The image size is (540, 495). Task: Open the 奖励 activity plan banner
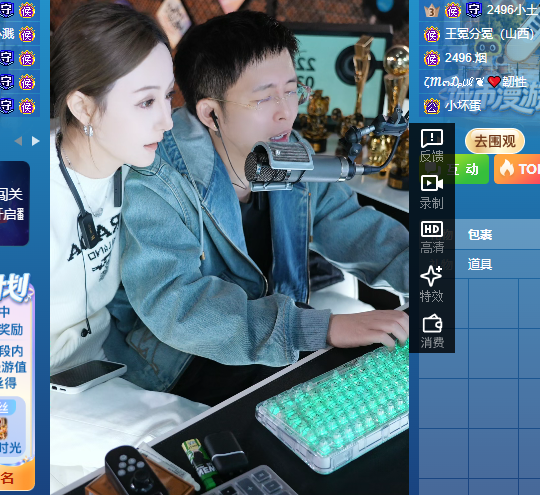(x=17, y=381)
